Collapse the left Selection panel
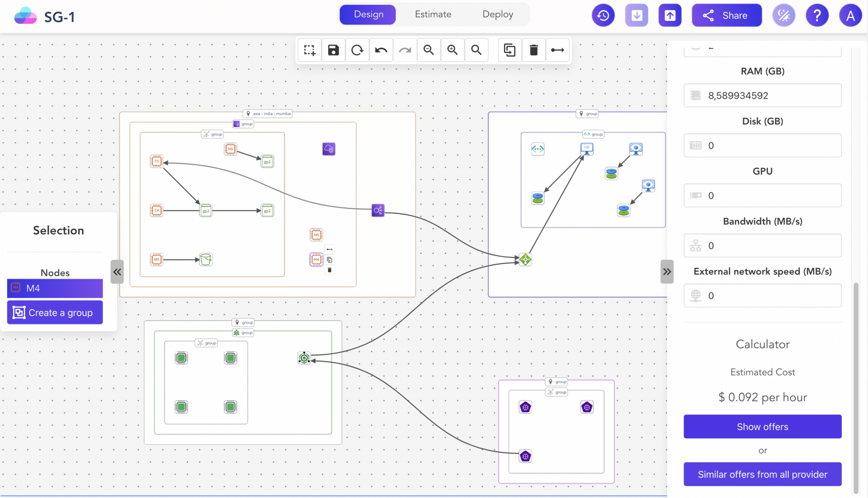Image resolution: width=868 pixels, height=498 pixels. tap(117, 272)
